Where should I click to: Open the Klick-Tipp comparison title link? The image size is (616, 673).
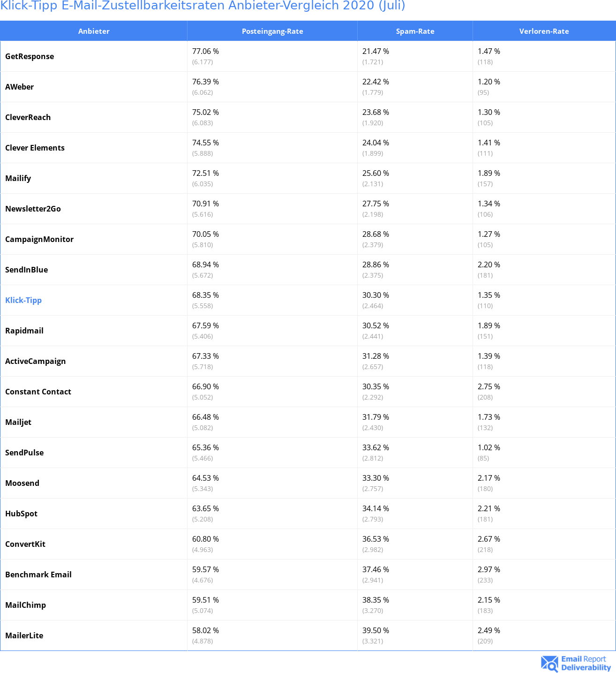[x=203, y=6]
